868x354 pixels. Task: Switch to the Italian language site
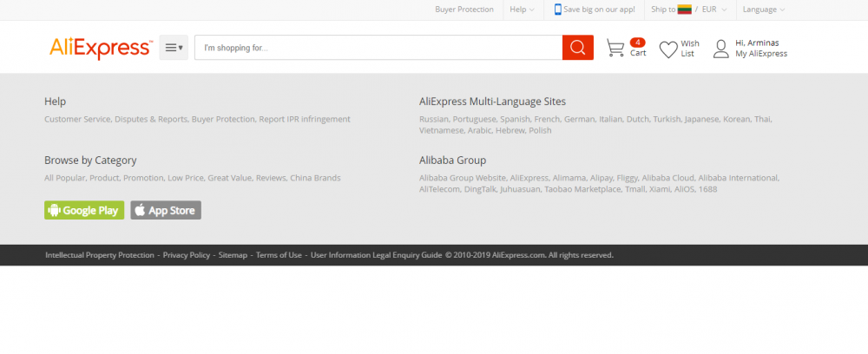(610, 119)
